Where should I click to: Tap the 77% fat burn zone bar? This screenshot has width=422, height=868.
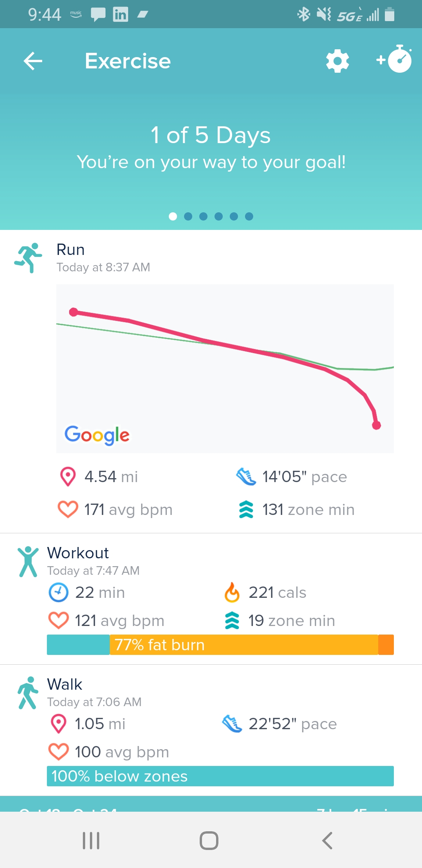220,645
